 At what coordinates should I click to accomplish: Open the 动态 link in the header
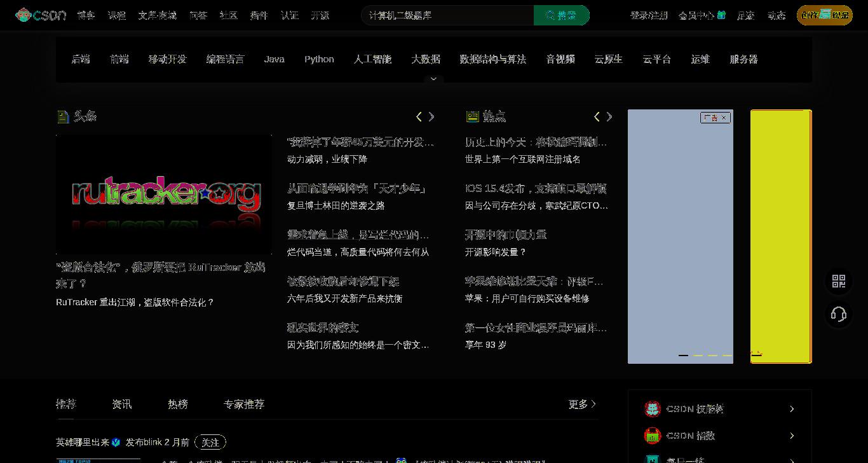(776, 15)
